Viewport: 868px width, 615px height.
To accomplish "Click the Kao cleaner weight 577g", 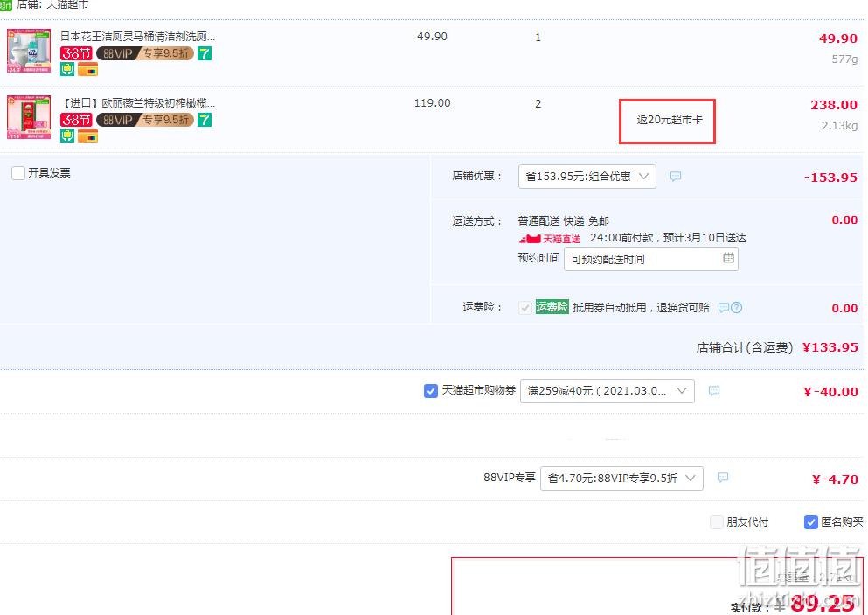I will (x=844, y=59).
